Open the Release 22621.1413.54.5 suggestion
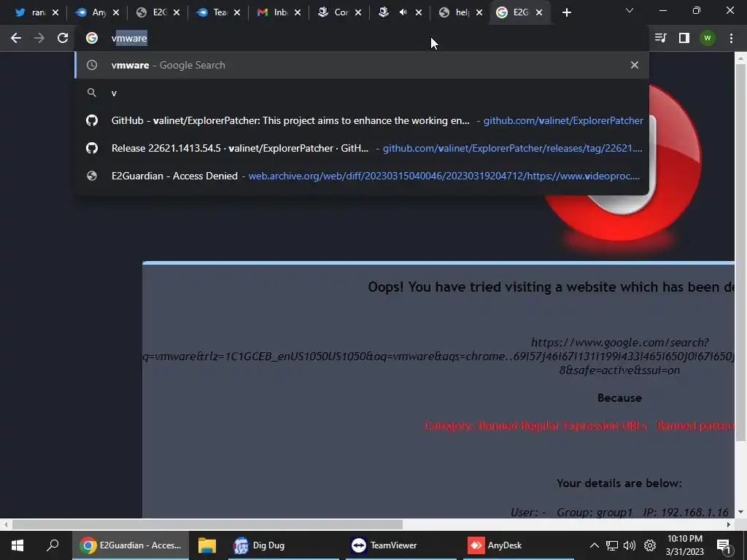Image resolution: width=747 pixels, height=560 pixels. [362, 148]
